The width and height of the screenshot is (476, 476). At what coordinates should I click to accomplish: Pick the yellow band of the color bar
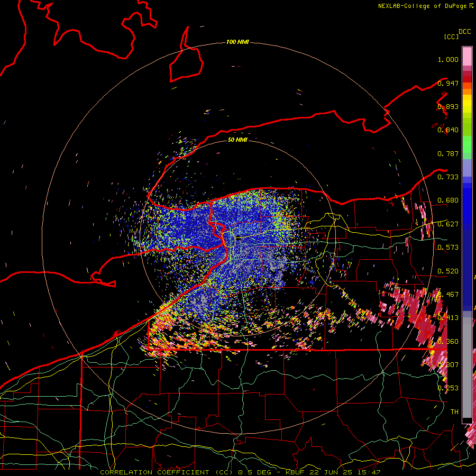[467, 104]
